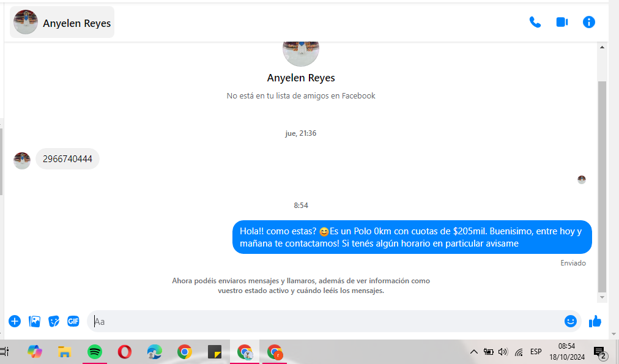Open the emoji picker in the message field

pyautogui.click(x=570, y=321)
